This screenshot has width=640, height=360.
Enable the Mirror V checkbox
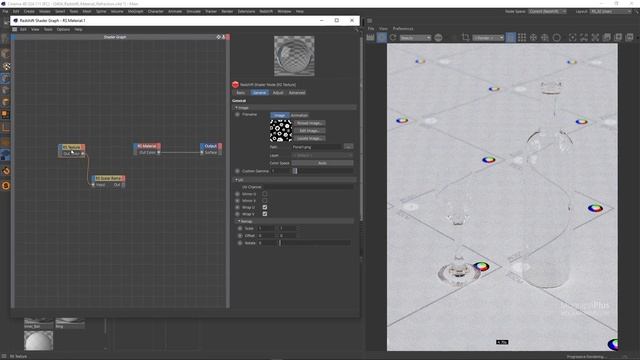point(265,201)
